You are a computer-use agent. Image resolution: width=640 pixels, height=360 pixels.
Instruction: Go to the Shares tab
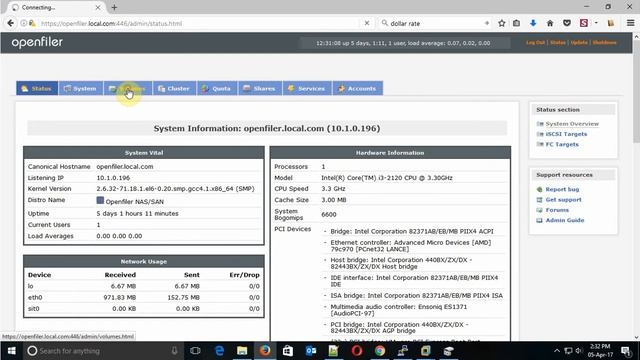[260, 88]
